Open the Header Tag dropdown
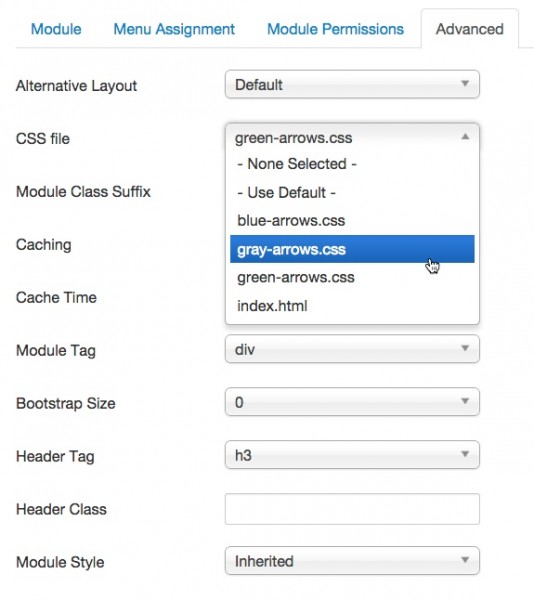Image resolution: width=534 pixels, height=600 pixels. tap(352, 455)
